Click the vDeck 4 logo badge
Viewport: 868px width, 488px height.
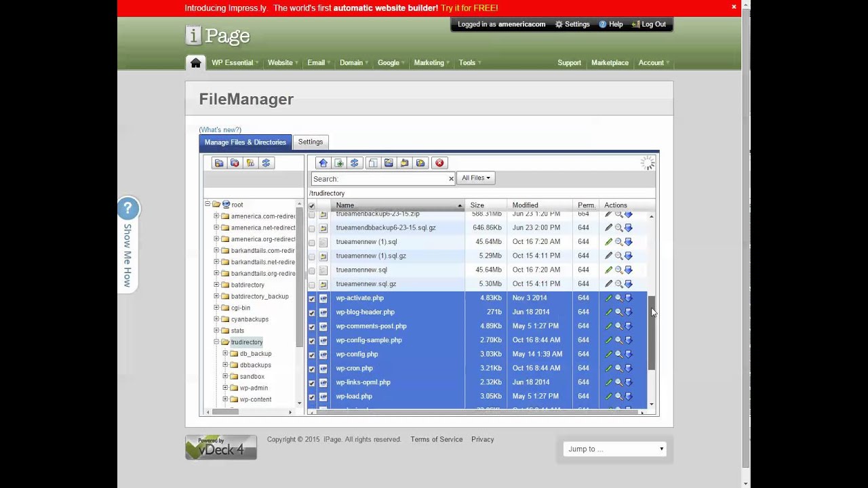[221, 447]
